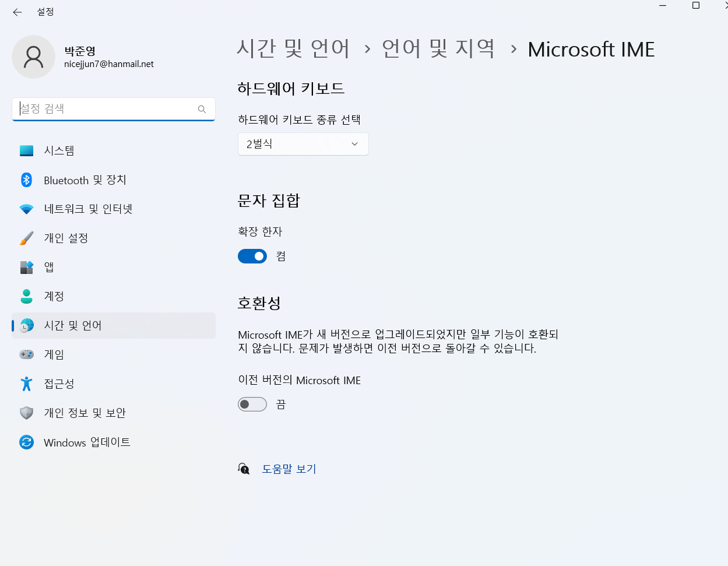Image resolution: width=728 pixels, height=566 pixels.
Task: Click the back arrow icon
Action: pyautogui.click(x=17, y=12)
